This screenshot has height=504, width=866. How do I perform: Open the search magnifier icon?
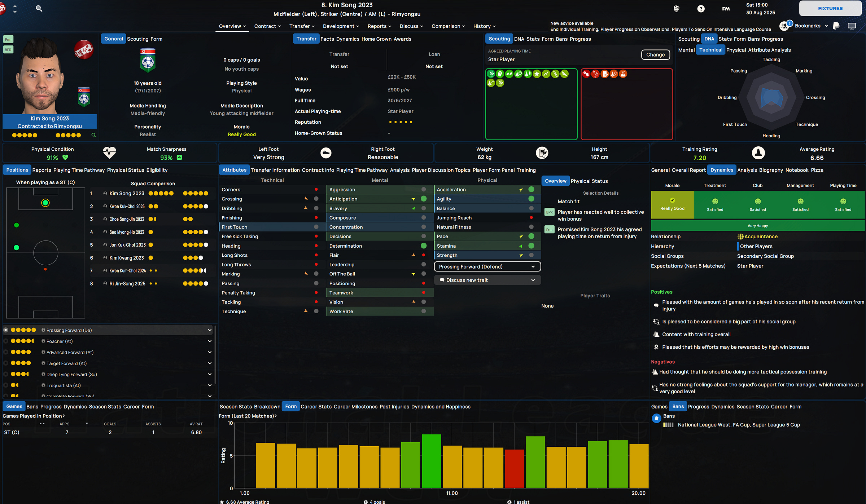(x=39, y=8)
